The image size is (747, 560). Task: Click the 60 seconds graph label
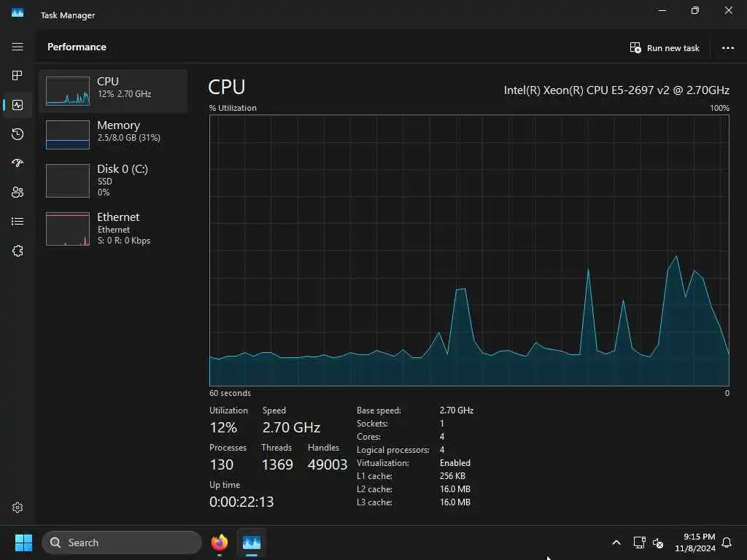coord(230,393)
